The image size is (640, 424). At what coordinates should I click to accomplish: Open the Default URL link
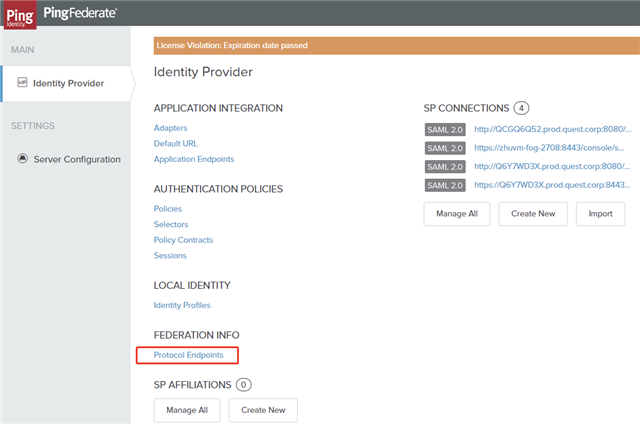pyautogui.click(x=176, y=144)
